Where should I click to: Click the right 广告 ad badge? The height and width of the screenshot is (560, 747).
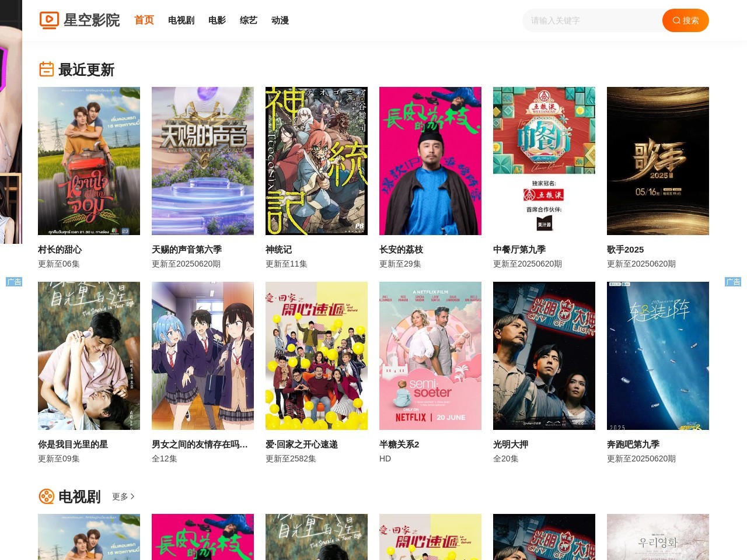[733, 282]
